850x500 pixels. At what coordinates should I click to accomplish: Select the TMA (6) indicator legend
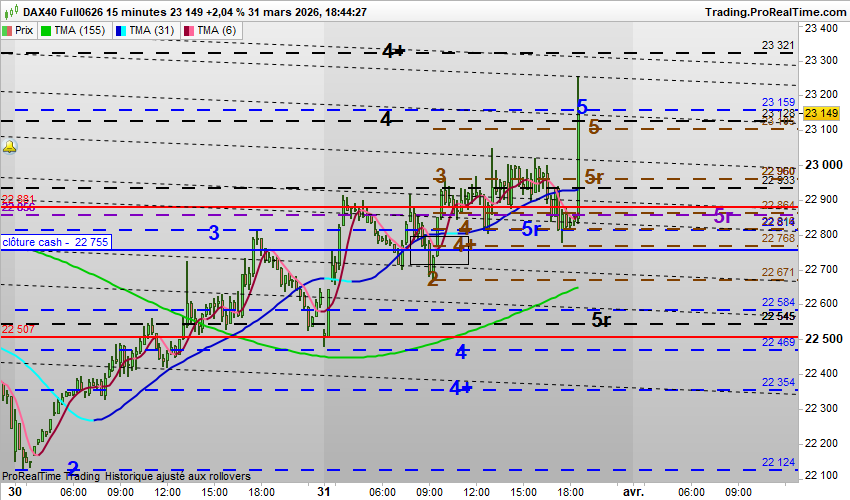point(210,30)
